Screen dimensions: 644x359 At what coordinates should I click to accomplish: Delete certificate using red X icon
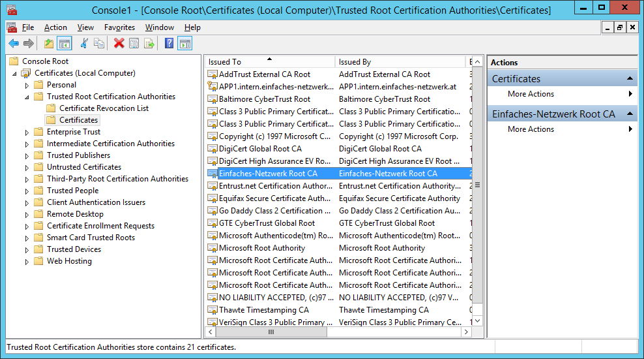(x=119, y=44)
